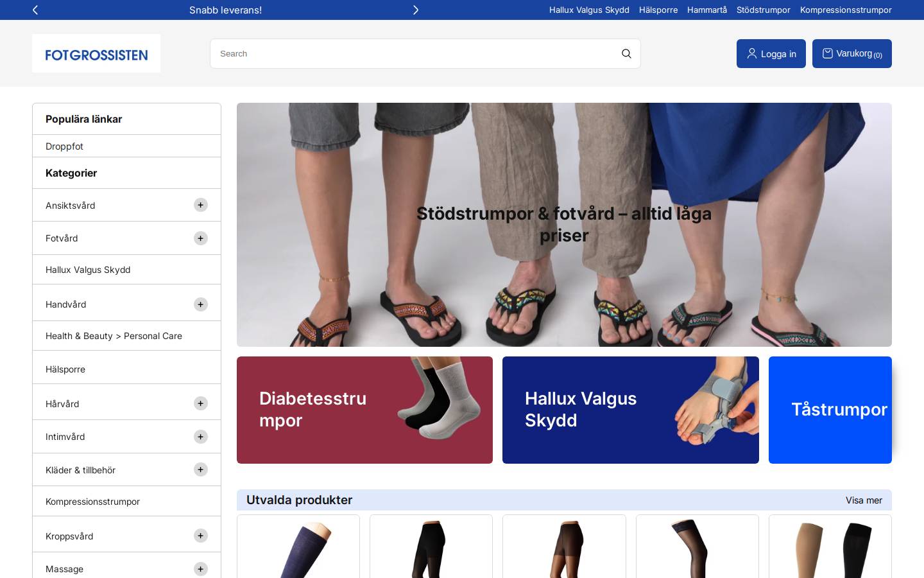Viewport: 924px width, 578px height.
Task: Open Hammartå in top navigation
Action: pyautogui.click(x=707, y=10)
